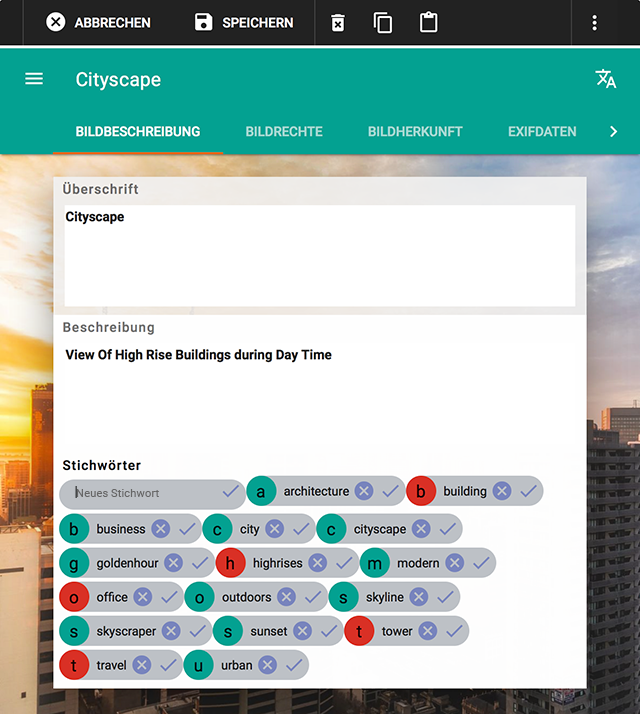Select the 'sunset' keyword label
Image resolution: width=640 pixels, height=714 pixels.
coord(269,631)
